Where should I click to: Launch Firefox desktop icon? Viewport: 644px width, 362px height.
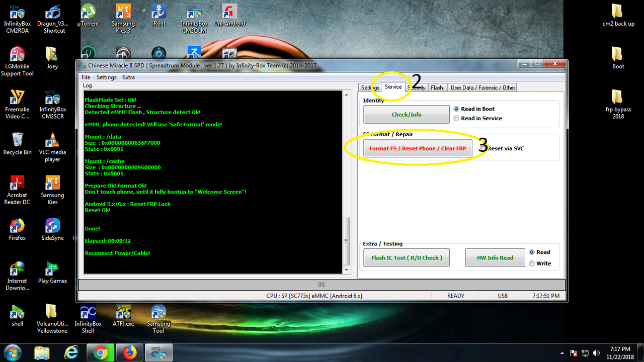tap(17, 229)
